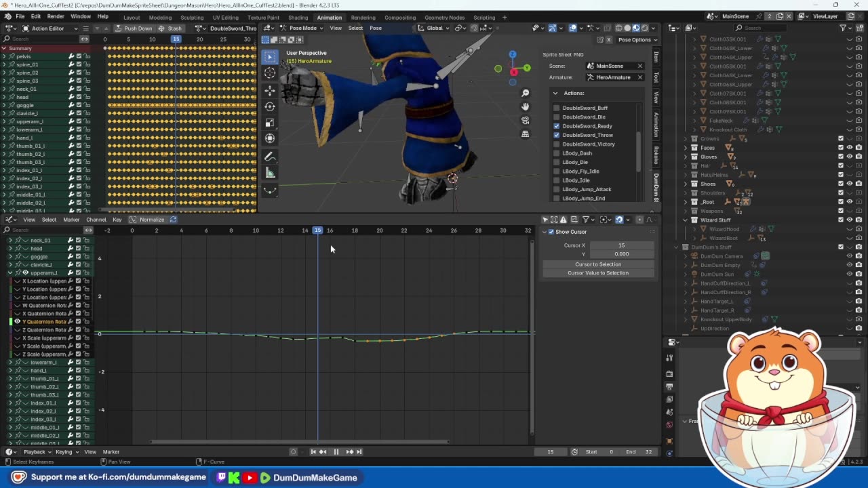Viewport: 868px width, 488px height.
Task: Uncheck the DoubleSword_Throw action
Action: click(557, 135)
